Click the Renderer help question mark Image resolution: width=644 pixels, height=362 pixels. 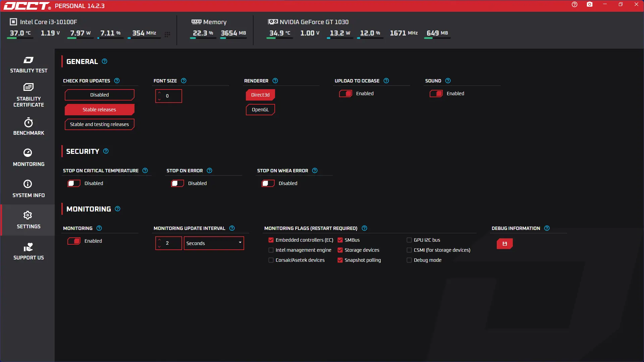point(275,81)
